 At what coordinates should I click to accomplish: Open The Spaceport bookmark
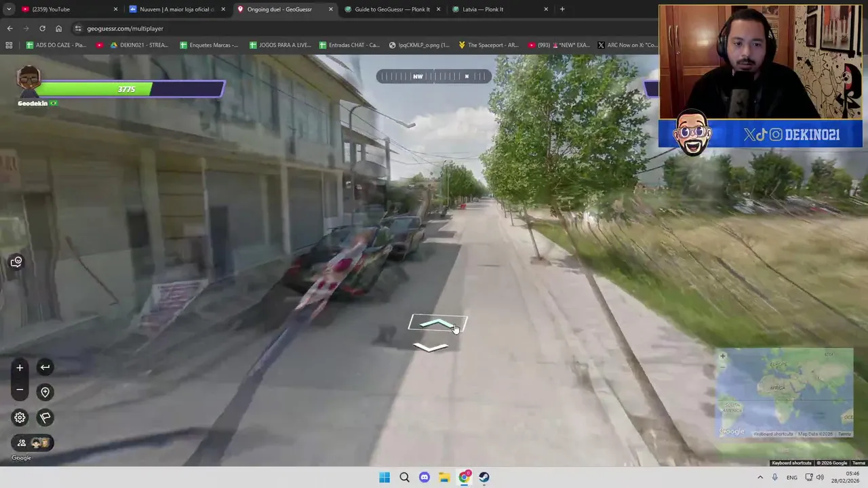pyautogui.click(x=489, y=45)
